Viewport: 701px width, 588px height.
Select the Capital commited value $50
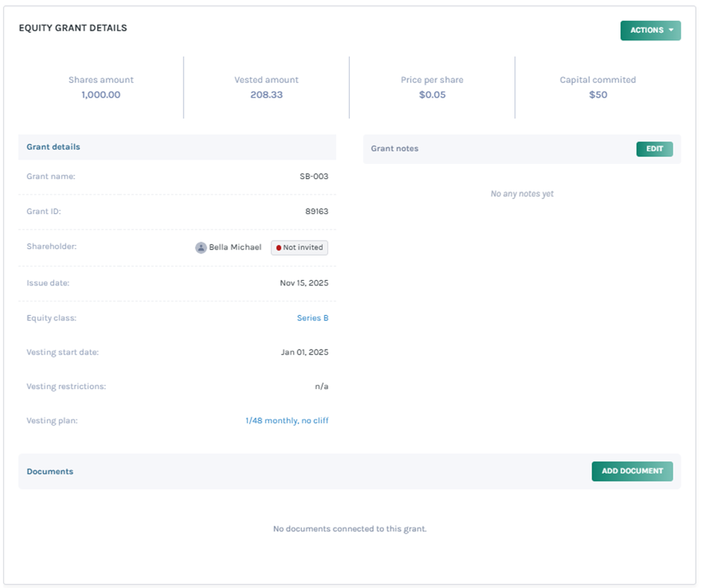pos(597,95)
